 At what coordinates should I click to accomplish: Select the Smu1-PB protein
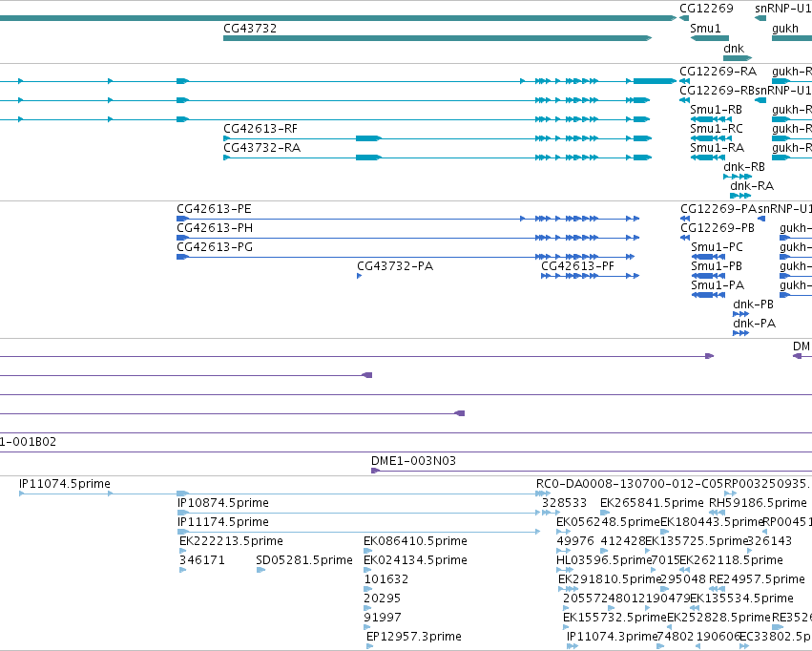click(x=708, y=276)
